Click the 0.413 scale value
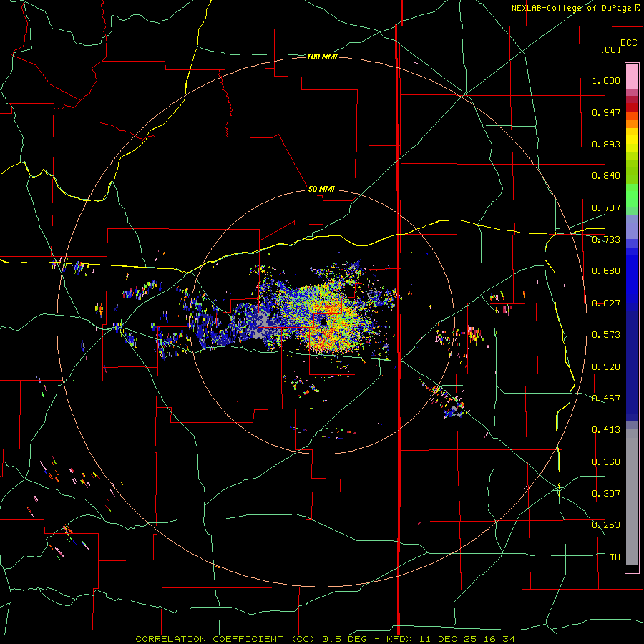644x644 pixels. pyautogui.click(x=606, y=430)
